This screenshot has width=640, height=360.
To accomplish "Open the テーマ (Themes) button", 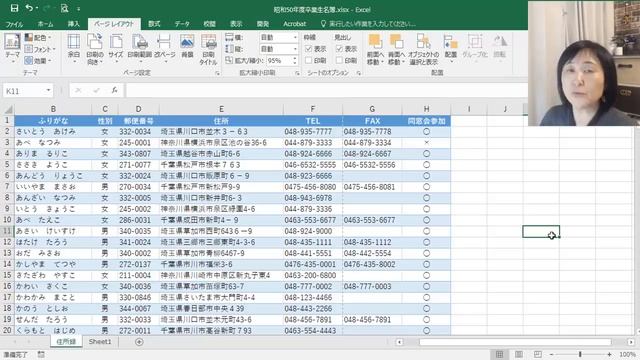I will (x=12, y=48).
